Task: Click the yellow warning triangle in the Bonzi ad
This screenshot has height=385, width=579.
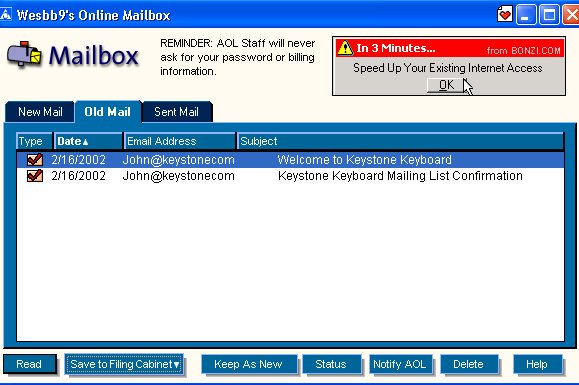Action: (345, 48)
